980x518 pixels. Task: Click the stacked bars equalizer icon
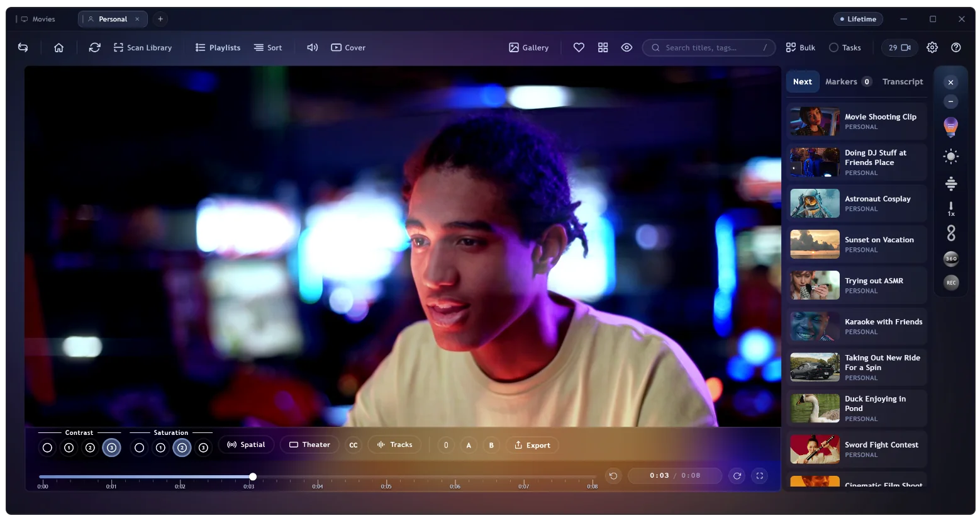click(951, 183)
